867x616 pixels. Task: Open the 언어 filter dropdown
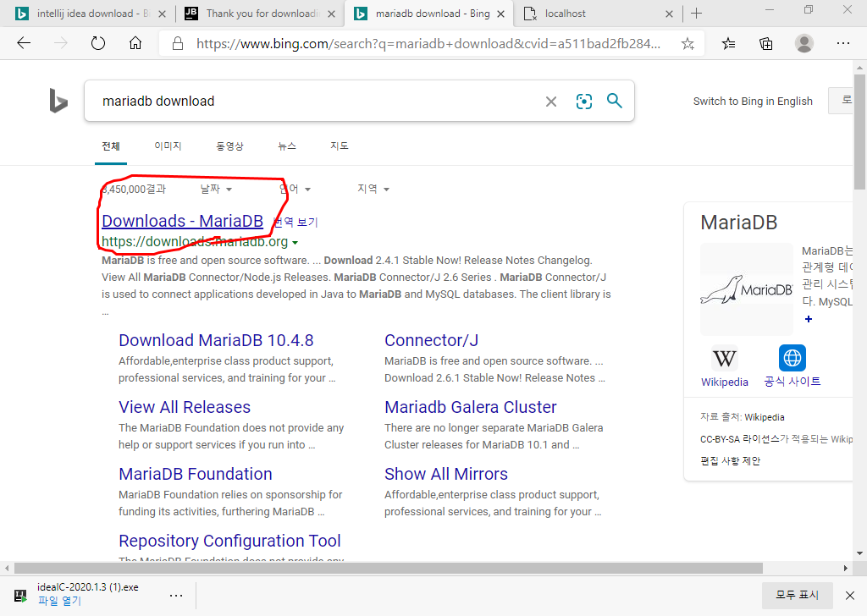[x=295, y=189]
